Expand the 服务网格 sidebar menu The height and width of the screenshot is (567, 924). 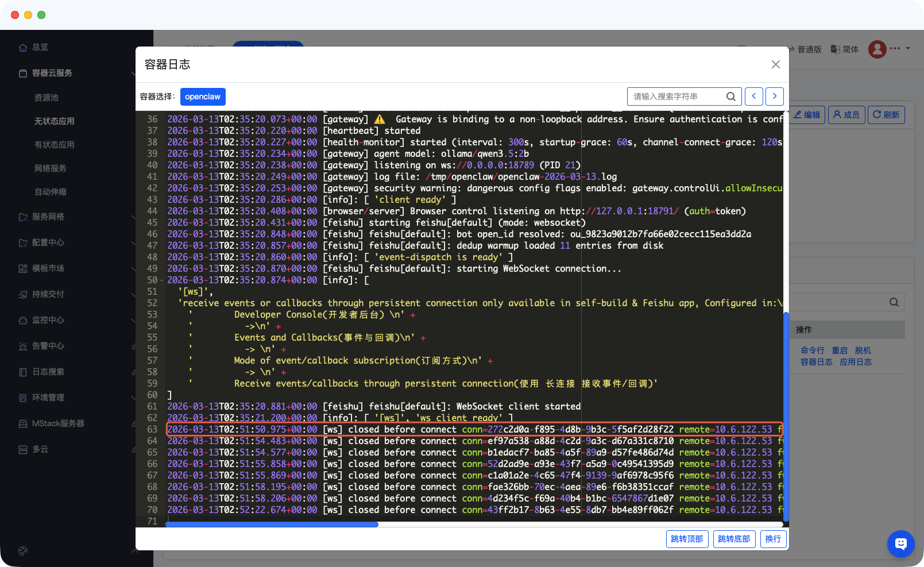point(48,217)
